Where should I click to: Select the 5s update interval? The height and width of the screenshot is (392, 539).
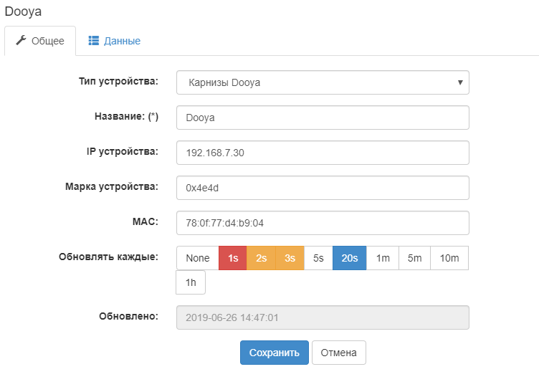tap(318, 258)
